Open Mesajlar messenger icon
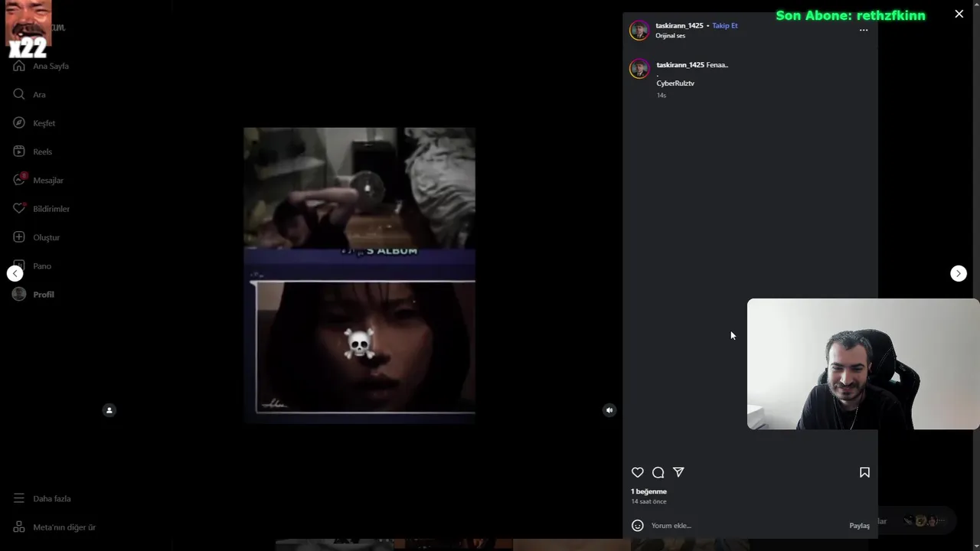 tap(19, 180)
